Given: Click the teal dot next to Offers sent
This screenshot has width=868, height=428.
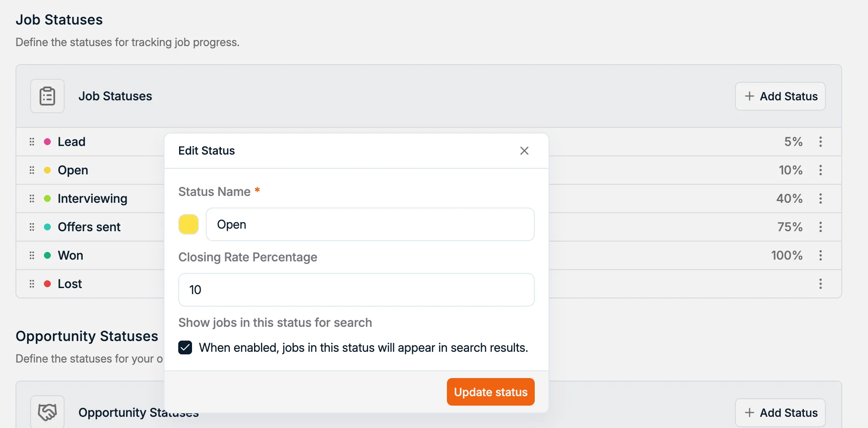Looking at the screenshot, I should coord(47,227).
